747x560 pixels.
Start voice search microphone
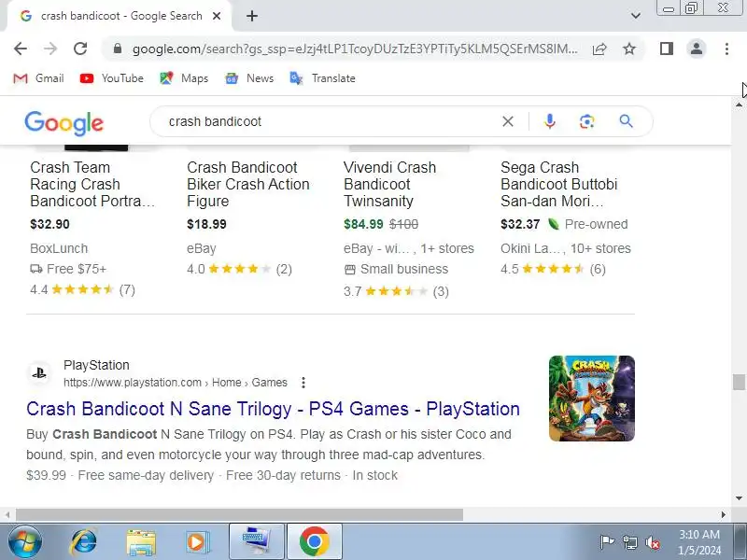pos(550,121)
